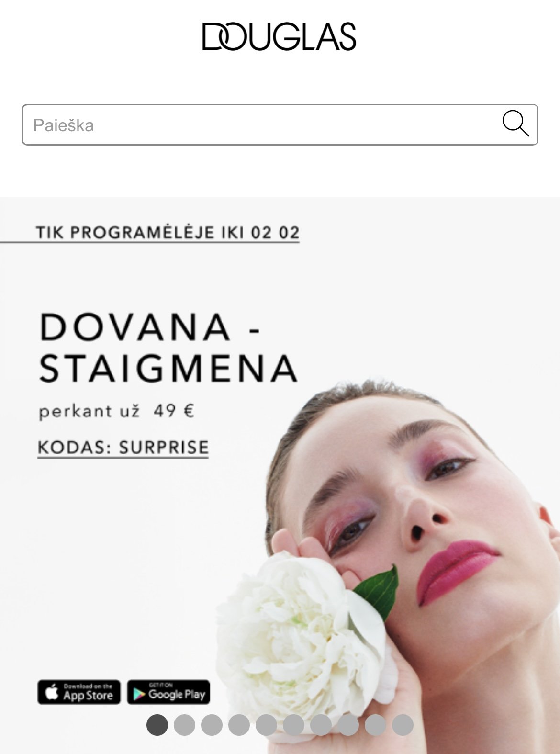Jump to the sixth carousel dot
560x754 pixels.
click(x=293, y=725)
